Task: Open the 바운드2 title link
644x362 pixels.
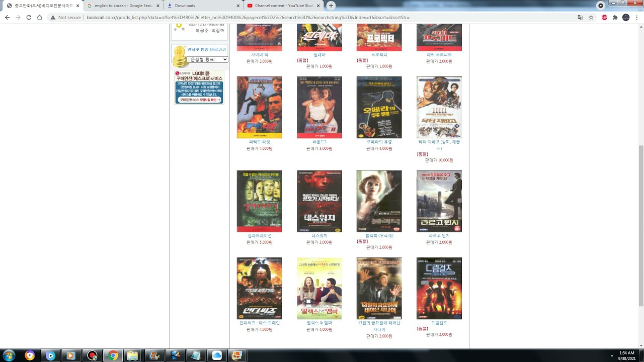Action: (319, 142)
